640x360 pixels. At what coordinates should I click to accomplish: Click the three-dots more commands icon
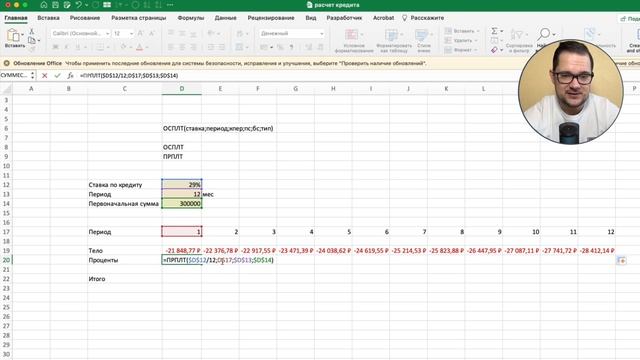pos(170,5)
